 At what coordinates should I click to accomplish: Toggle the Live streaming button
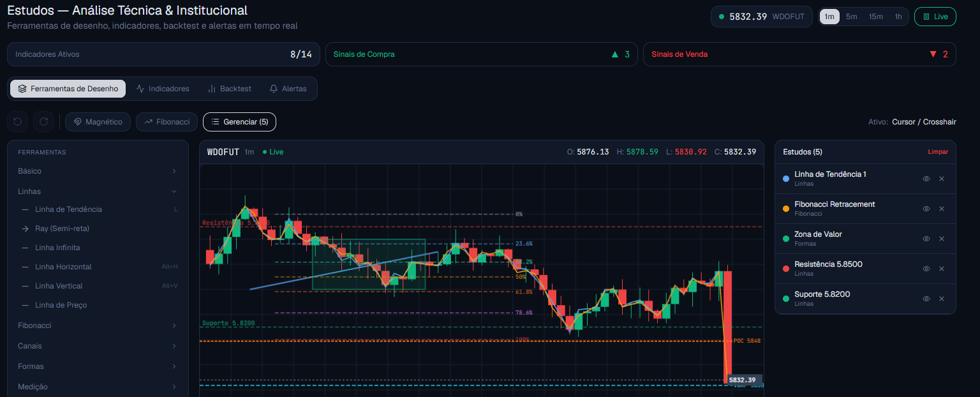tap(935, 17)
